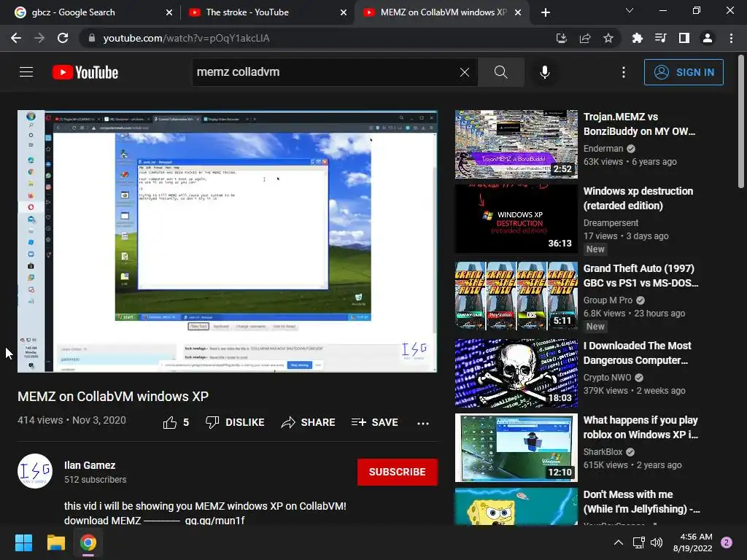This screenshot has height=560, width=747.
Task: Close the gbcz Google Search tab
Action: [169, 12]
